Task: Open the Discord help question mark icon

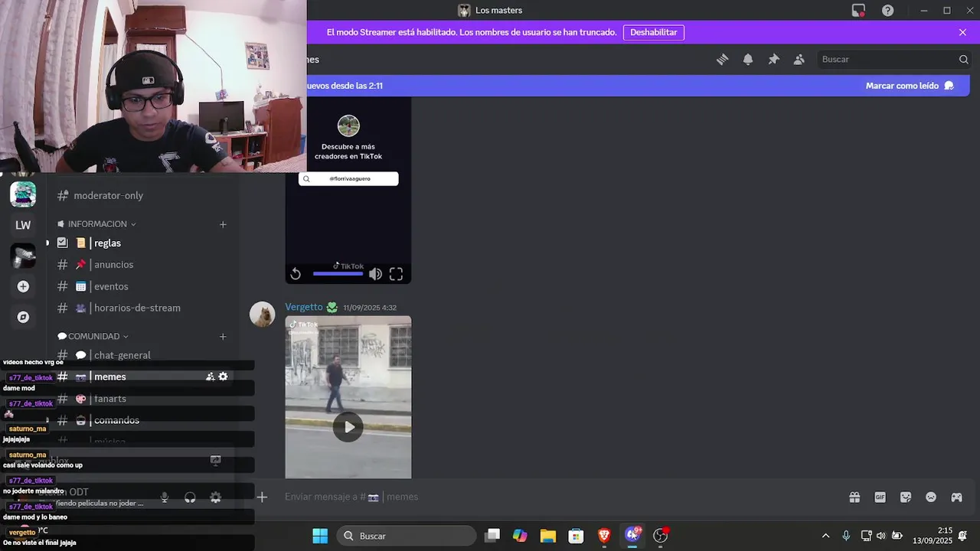Action: point(887,11)
